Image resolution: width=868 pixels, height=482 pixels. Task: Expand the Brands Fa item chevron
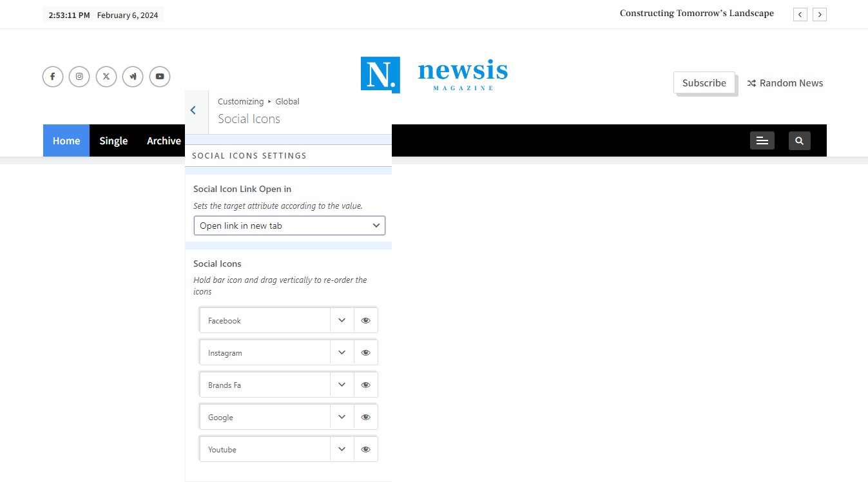(x=342, y=385)
